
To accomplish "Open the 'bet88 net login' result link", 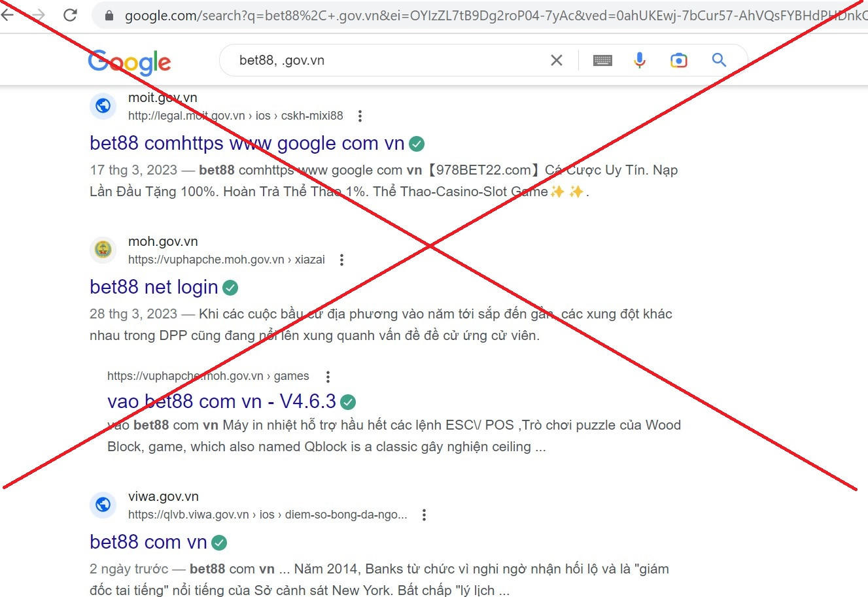I will point(154,287).
